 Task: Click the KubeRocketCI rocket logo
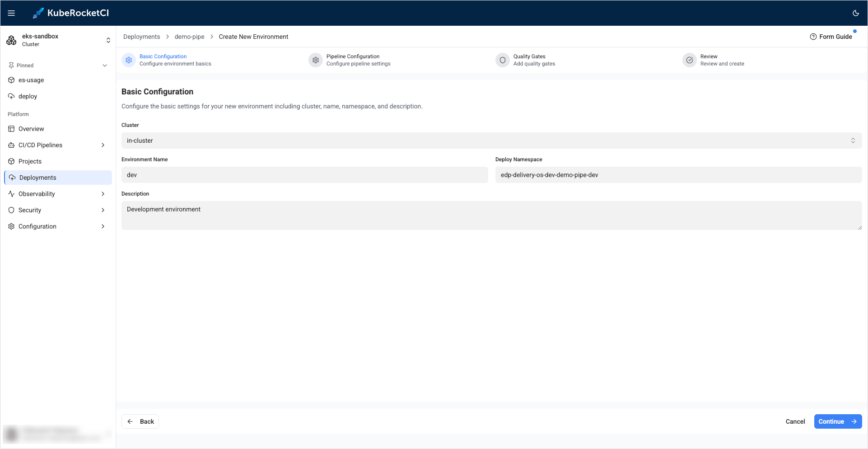[38, 13]
